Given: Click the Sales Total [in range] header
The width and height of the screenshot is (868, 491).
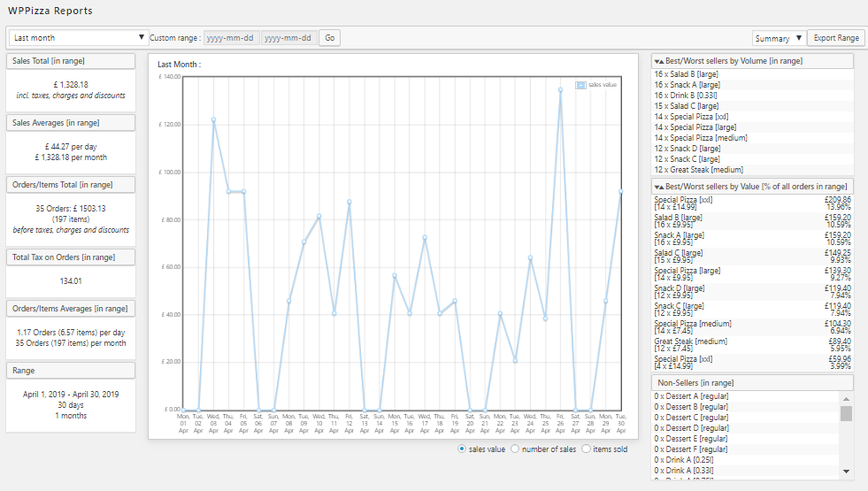Looking at the screenshot, I should 71,60.
